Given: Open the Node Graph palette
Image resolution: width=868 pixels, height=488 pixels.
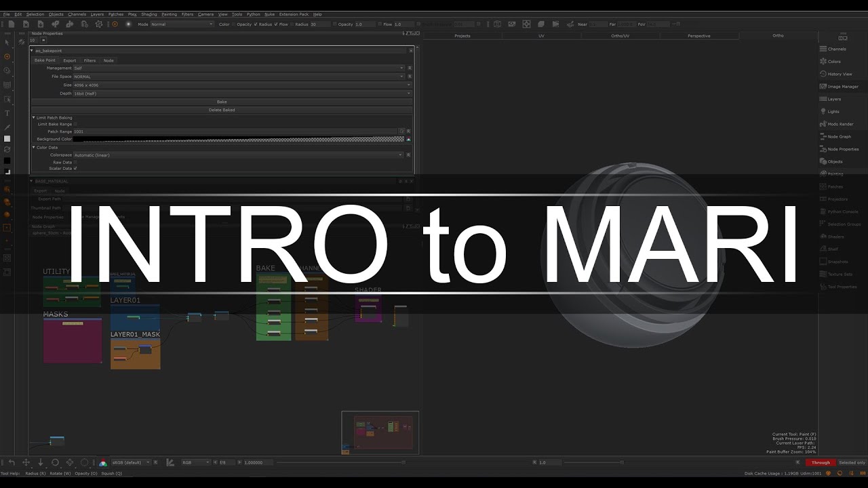Looking at the screenshot, I should pyautogui.click(x=835, y=136).
